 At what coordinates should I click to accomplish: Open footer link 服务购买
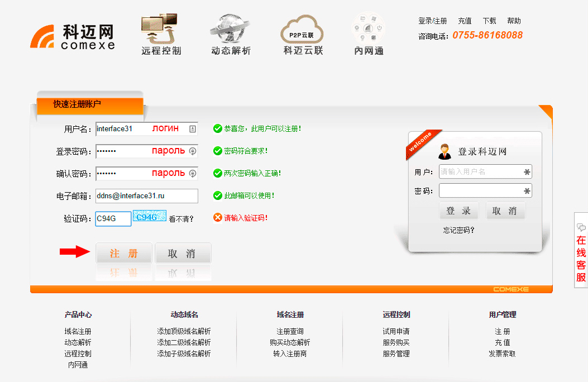coord(396,342)
